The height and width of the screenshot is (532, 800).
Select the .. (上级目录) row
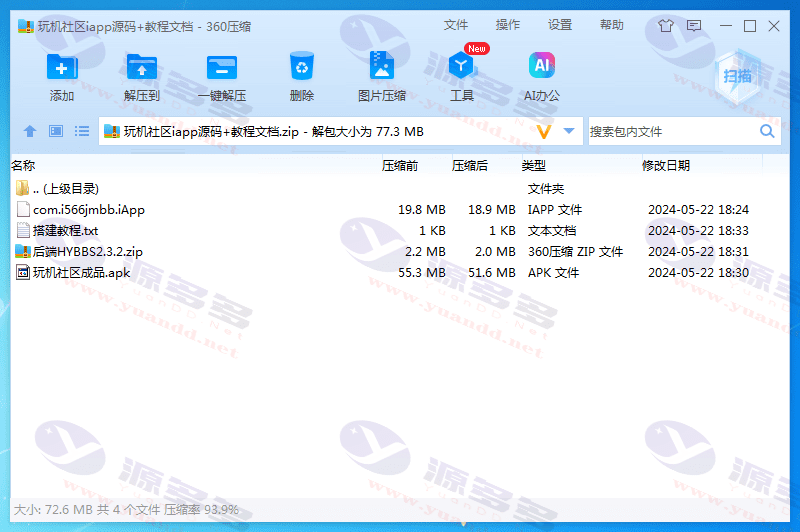click(x=400, y=188)
